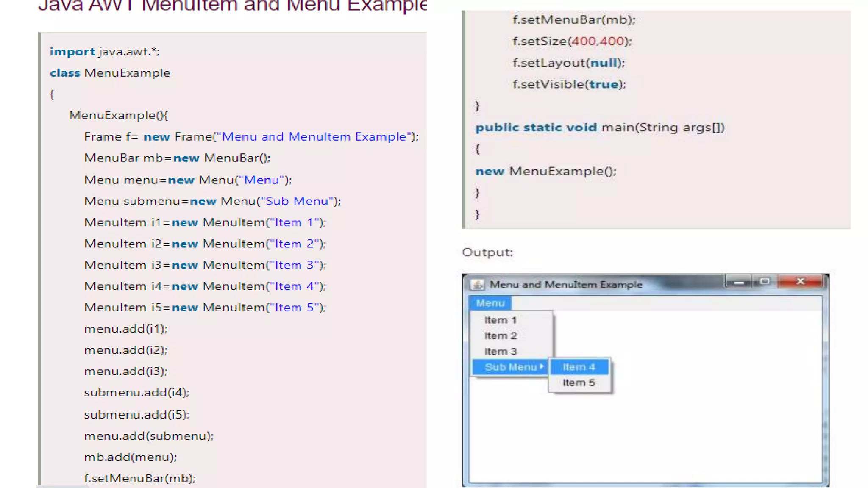
Task: Click the Sub Menu arrow indicator
Action: 542,366
